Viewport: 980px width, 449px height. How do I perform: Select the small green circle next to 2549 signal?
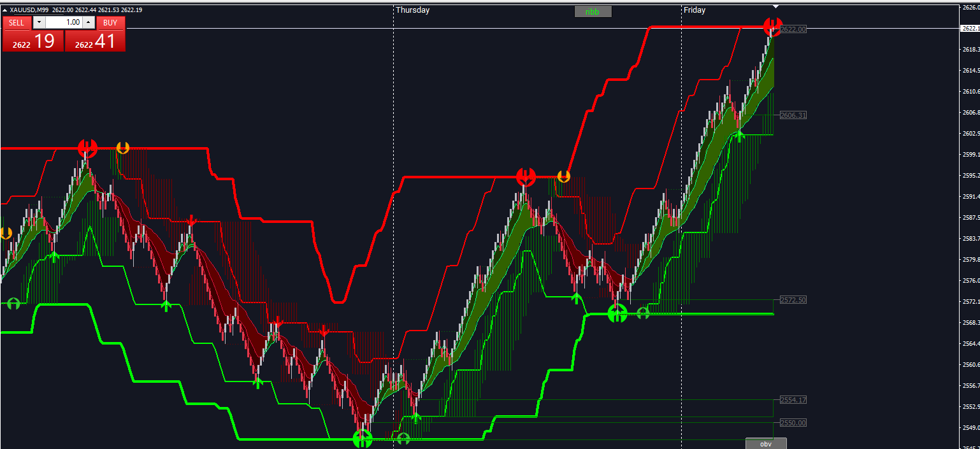click(403, 439)
